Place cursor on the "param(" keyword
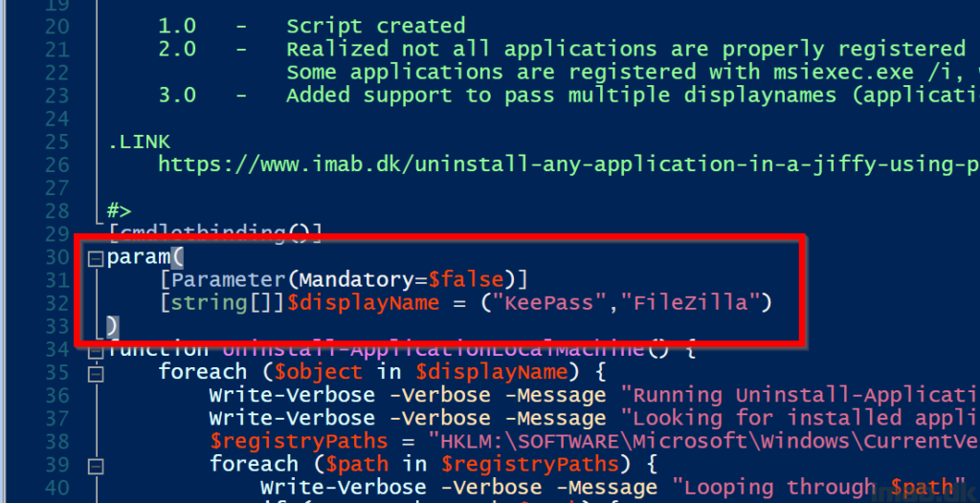 click(x=145, y=257)
